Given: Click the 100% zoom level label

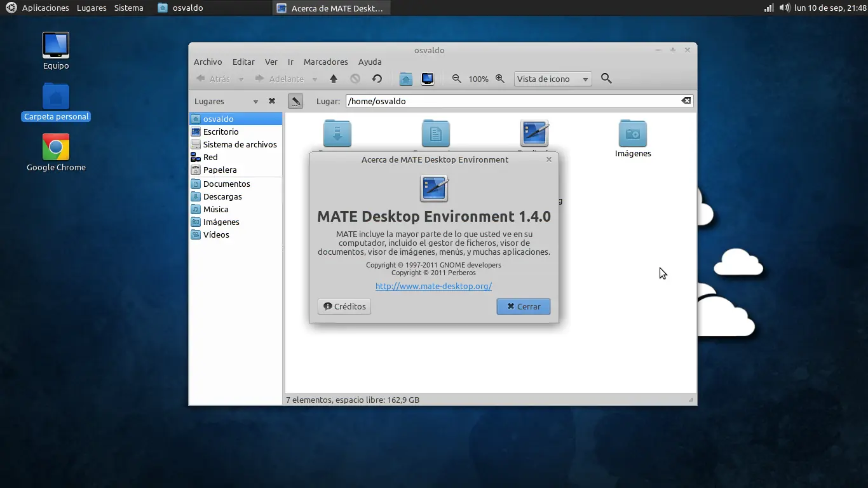Looking at the screenshot, I should [478, 79].
